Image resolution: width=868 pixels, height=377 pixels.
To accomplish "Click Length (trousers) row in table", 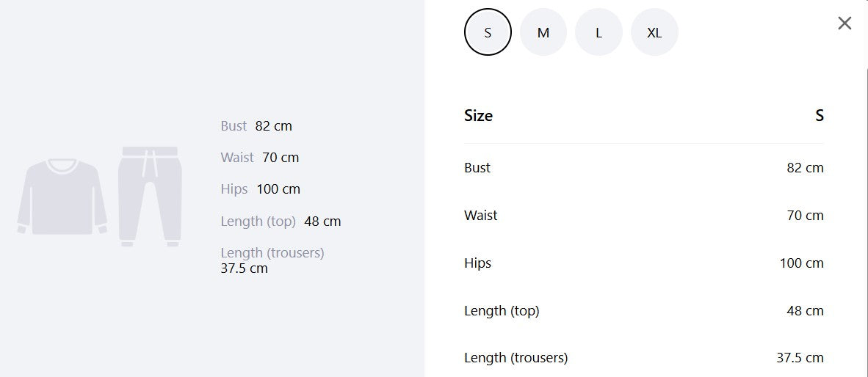I will (644, 358).
